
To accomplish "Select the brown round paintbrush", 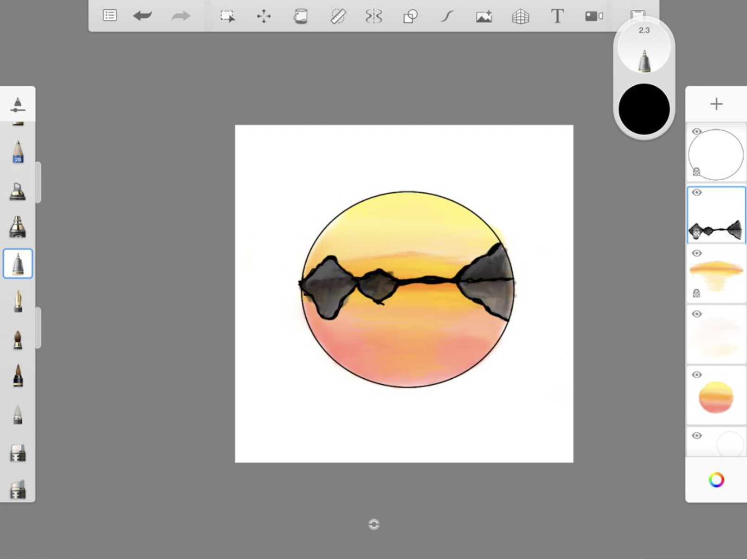I will tap(18, 339).
